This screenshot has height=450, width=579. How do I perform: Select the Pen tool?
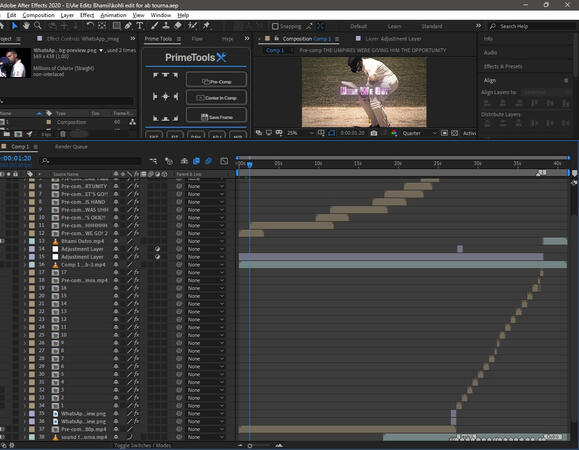[128, 26]
